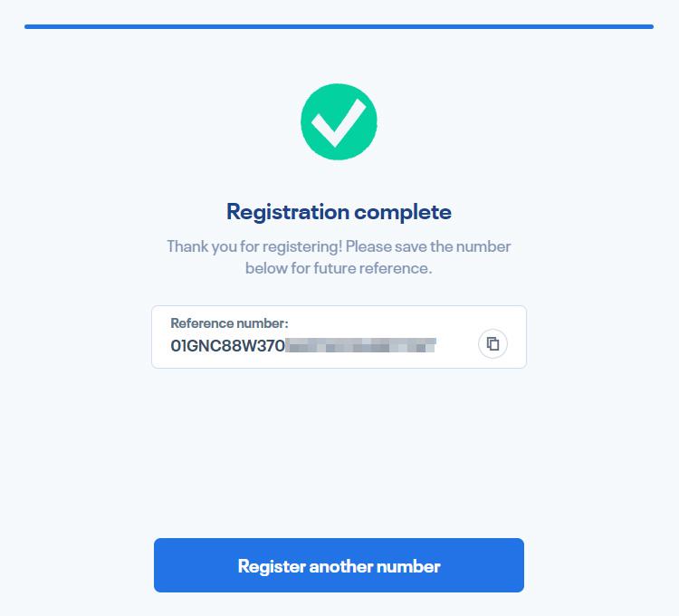This screenshot has height=616, width=679.
Task: Click the word "number" on the blue button
Action: (409, 566)
